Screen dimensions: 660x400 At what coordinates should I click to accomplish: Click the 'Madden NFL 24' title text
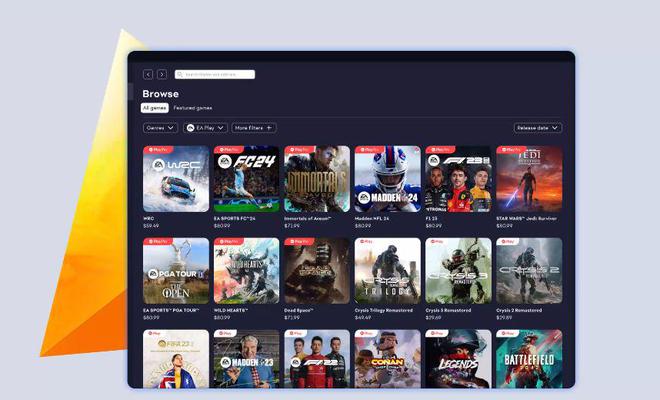pyautogui.click(x=372, y=219)
